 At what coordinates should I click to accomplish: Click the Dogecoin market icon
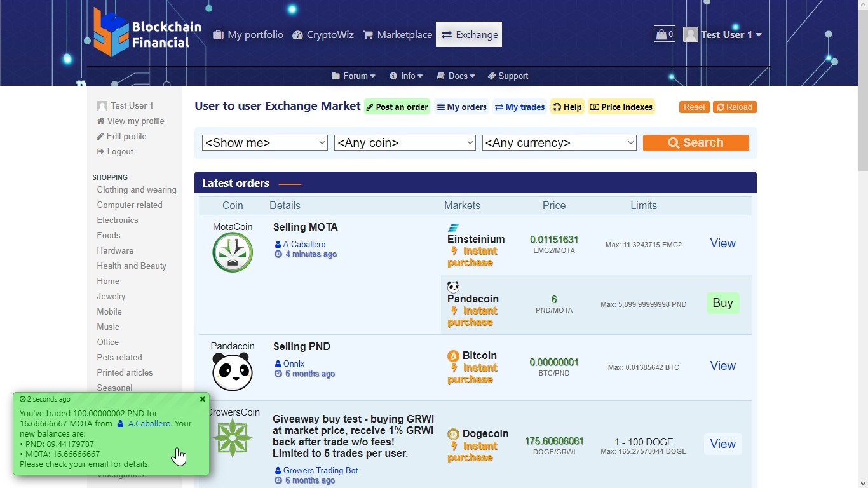(453, 434)
